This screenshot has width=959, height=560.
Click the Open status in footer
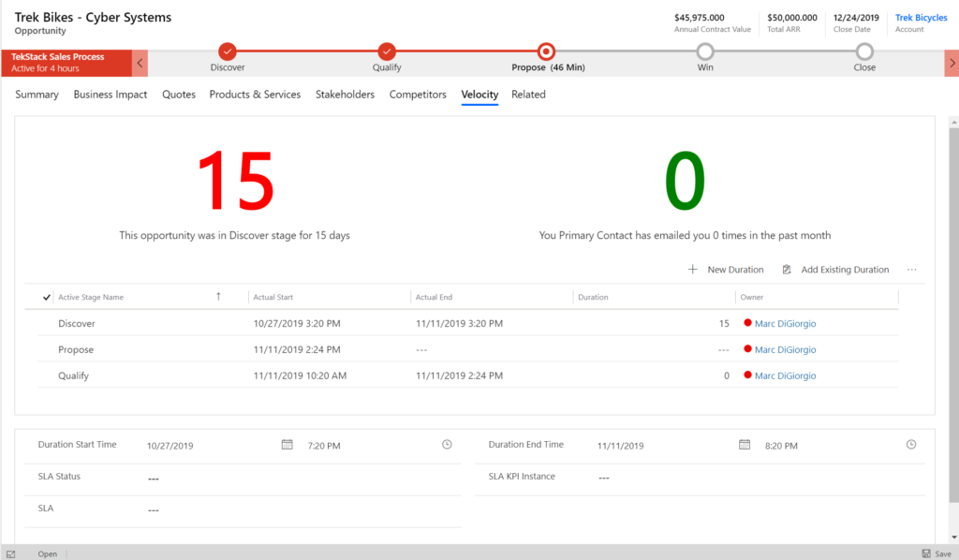(47, 553)
